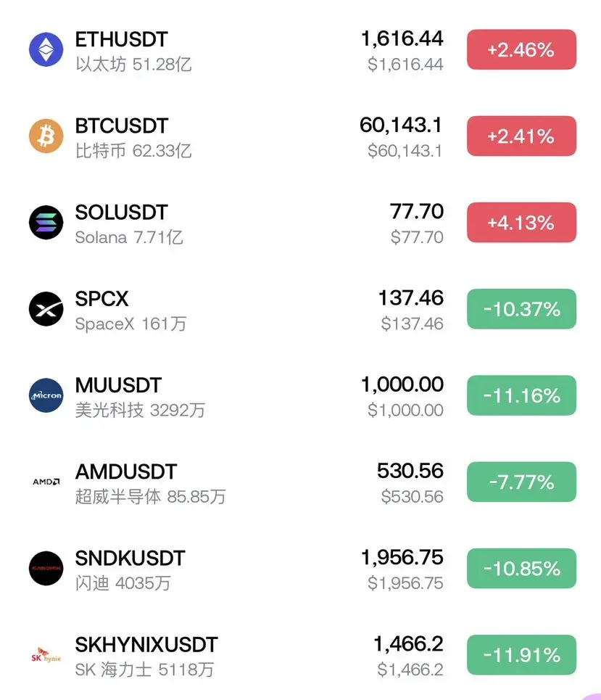Click the +2.41% change badge for BTCUSDT
This screenshot has height=700, width=601.
pyautogui.click(x=521, y=136)
